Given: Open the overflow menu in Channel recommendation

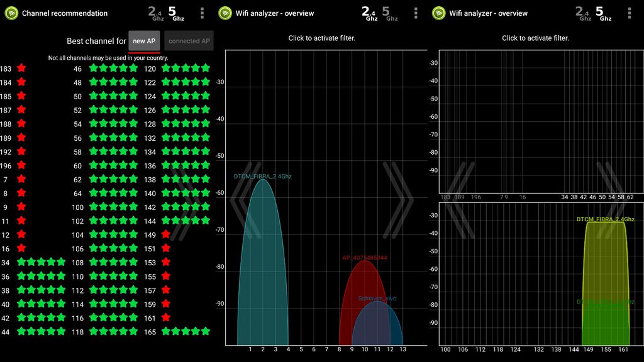Looking at the screenshot, I should 202,13.
